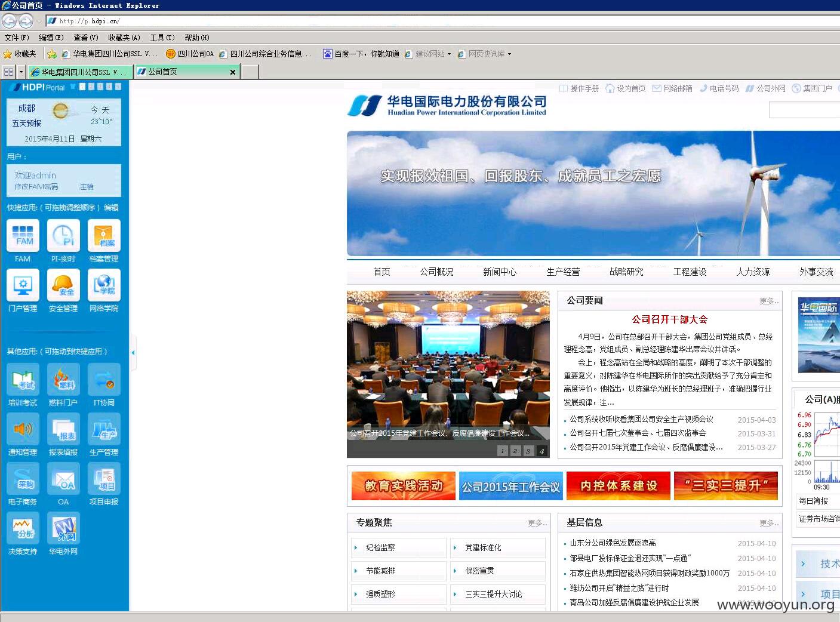
Task: Launch the PI-实时 app icon
Action: [63, 236]
